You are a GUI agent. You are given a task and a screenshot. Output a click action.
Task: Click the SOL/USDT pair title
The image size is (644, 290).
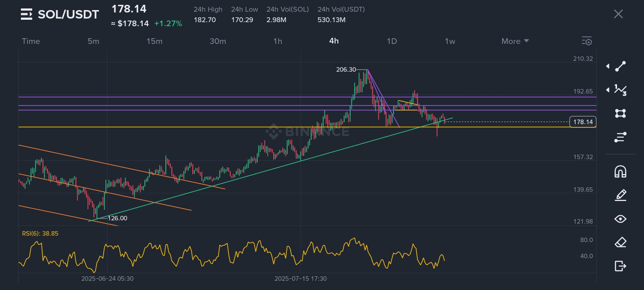[x=68, y=14]
